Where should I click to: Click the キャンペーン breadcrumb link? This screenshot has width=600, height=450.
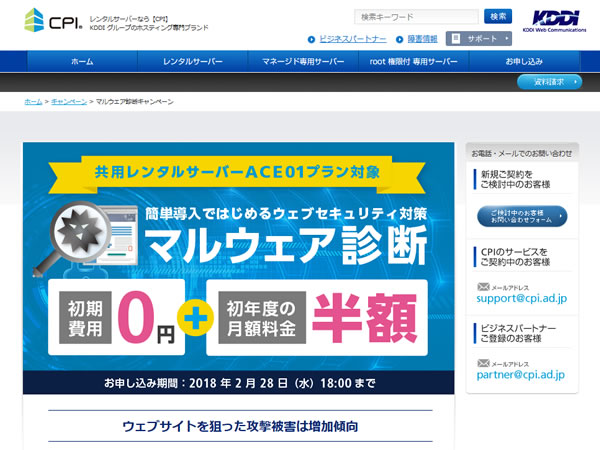tap(69, 102)
